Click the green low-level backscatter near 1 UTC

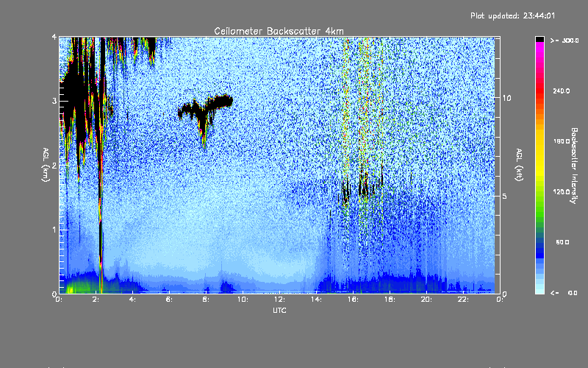[x=81, y=286]
